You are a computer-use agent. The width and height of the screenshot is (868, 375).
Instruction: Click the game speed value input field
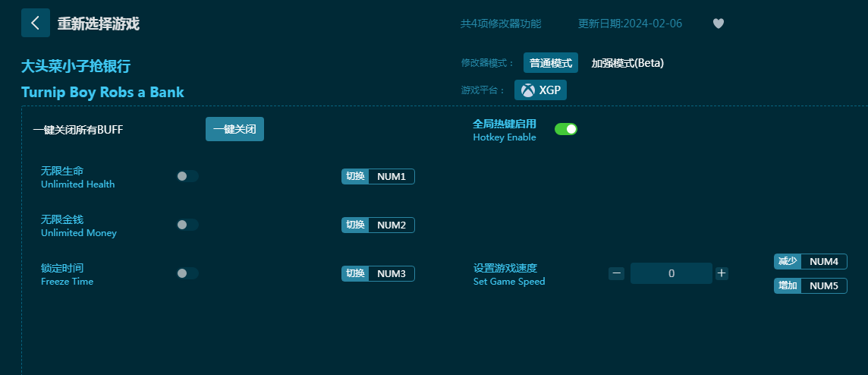coord(671,273)
